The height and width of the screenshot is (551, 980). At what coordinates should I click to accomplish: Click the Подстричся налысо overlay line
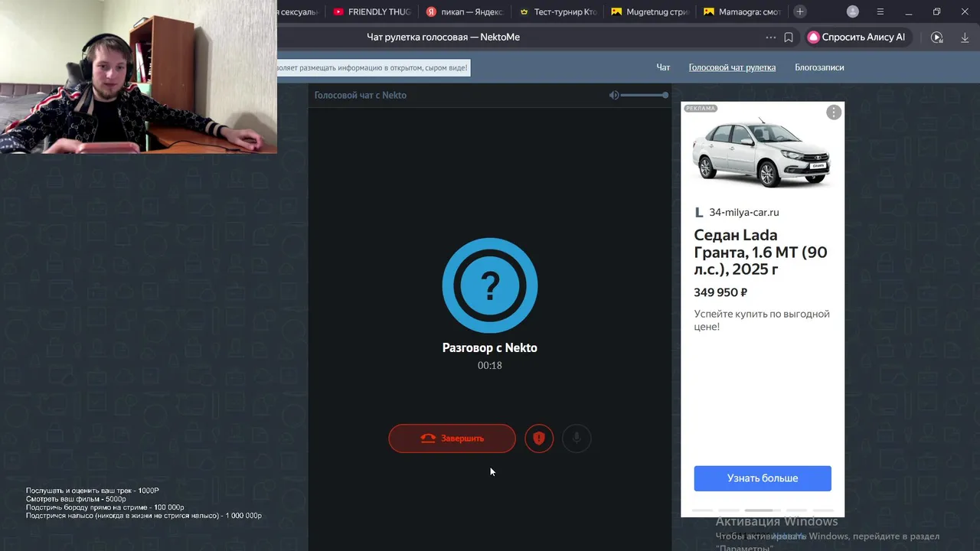(x=144, y=516)
